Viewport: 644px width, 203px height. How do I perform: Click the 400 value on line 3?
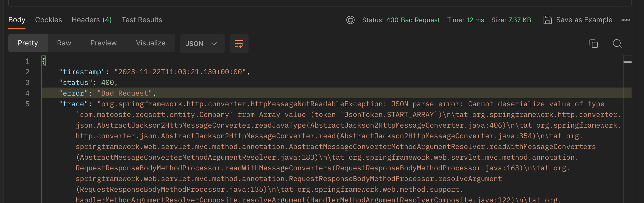tap(108, 83)
